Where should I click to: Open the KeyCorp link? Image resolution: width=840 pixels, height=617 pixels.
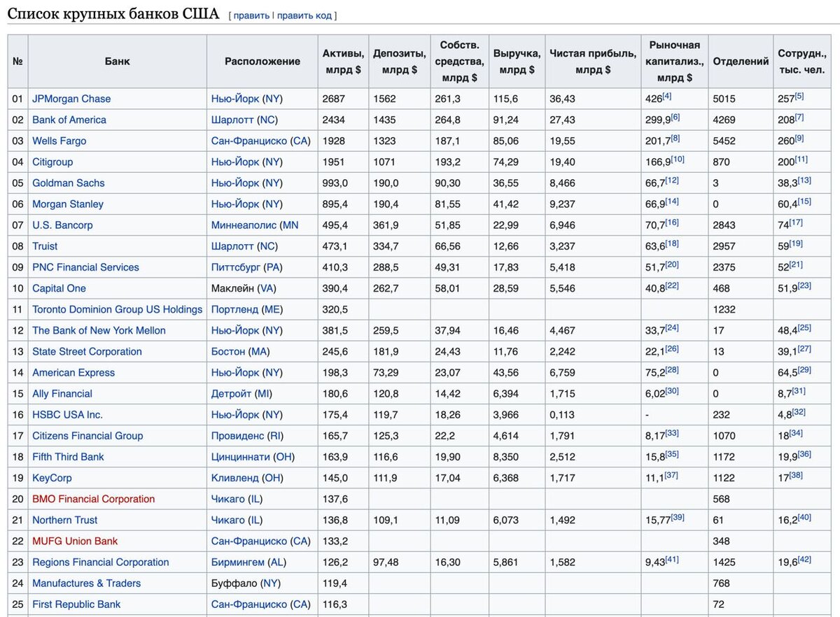coord(52,478)
